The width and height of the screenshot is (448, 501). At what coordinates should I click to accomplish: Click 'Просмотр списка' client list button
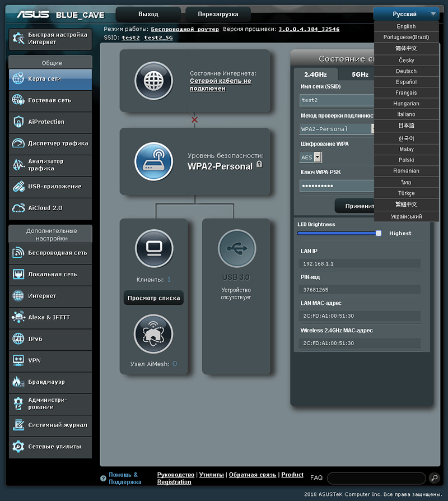[x=153, y=298]
